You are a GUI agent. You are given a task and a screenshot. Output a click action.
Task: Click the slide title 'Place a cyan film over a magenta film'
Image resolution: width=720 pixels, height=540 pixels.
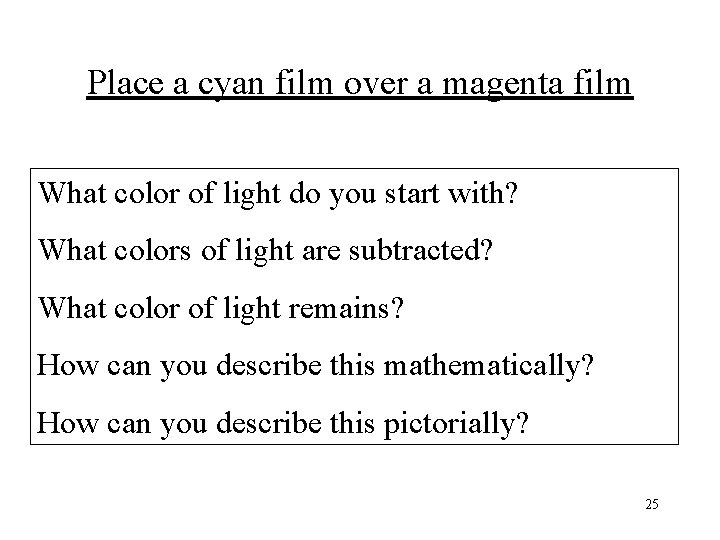pyautogui.click(x=360, y=84)
